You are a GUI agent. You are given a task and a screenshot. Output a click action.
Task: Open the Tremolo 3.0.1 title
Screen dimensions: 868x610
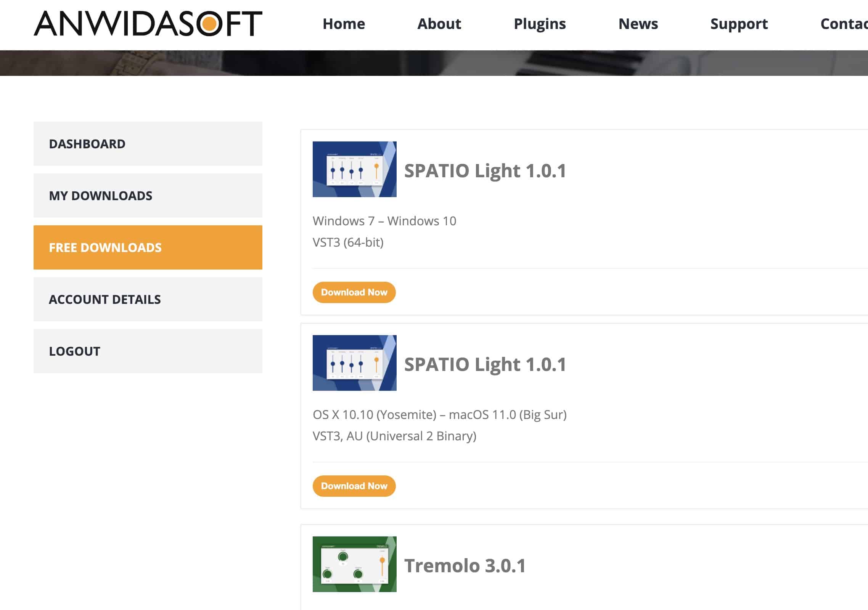[x=465, y=565]
